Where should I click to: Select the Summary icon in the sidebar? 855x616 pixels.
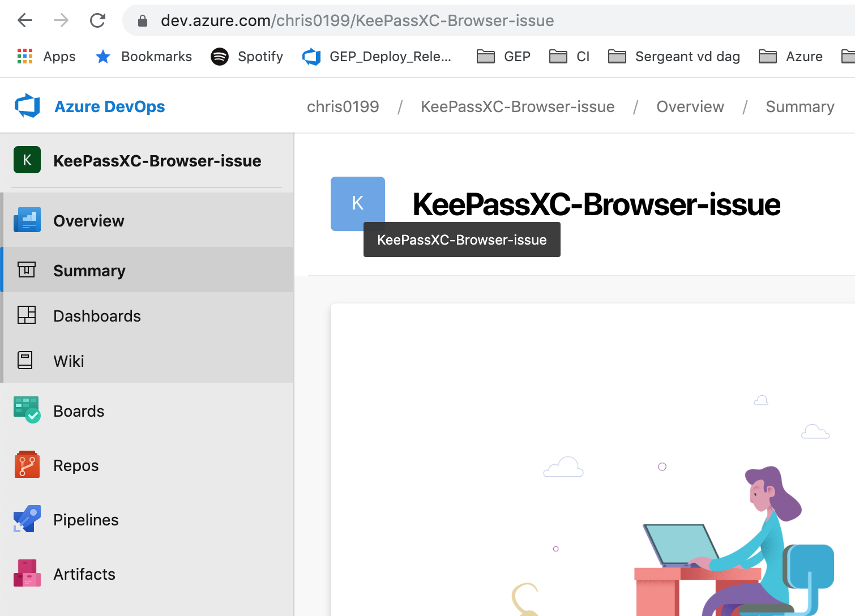(x=26, y=270)
